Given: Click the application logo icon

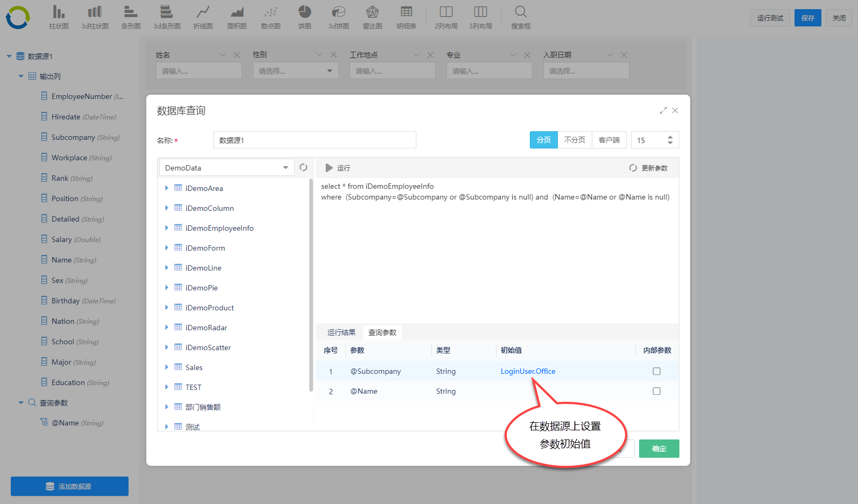Looking at the screenshot, I should (18, 18).
